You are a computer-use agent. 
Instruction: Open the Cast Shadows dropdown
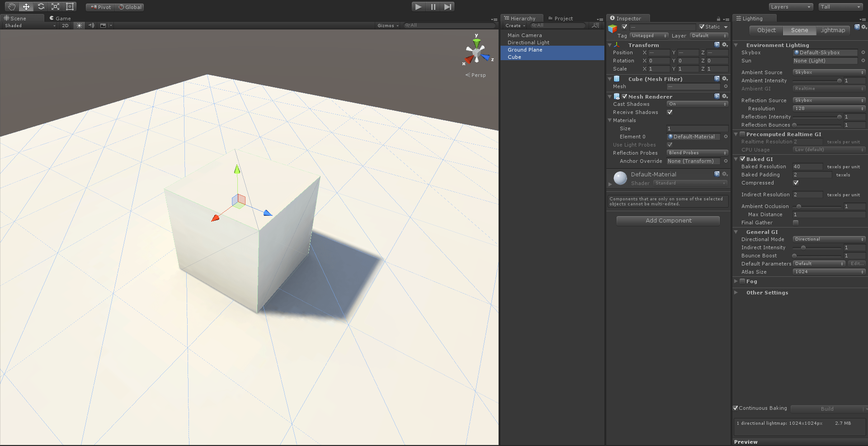click(697, 104)
